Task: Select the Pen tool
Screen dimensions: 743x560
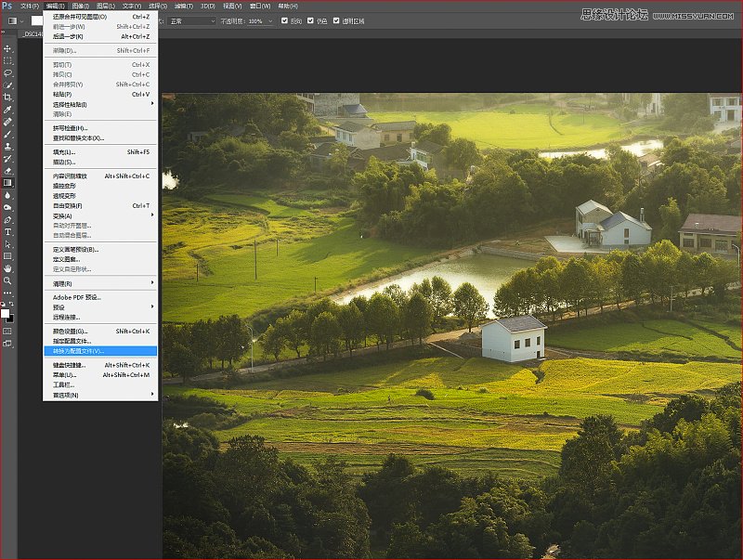Action: [7, 220]
